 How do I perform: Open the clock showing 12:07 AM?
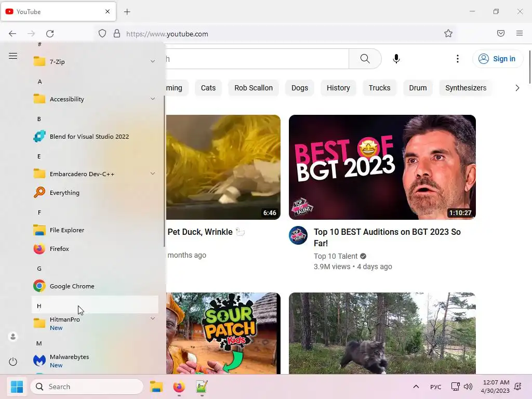pos(495,387)
